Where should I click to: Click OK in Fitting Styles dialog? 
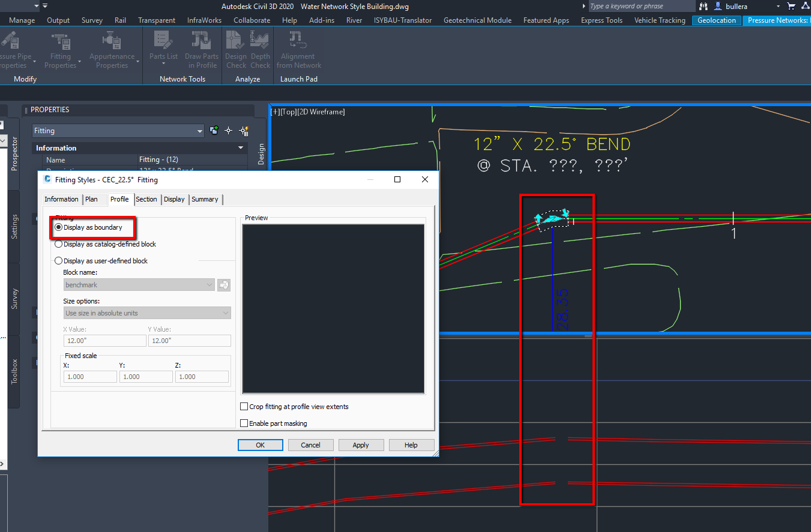coord(260,445)
